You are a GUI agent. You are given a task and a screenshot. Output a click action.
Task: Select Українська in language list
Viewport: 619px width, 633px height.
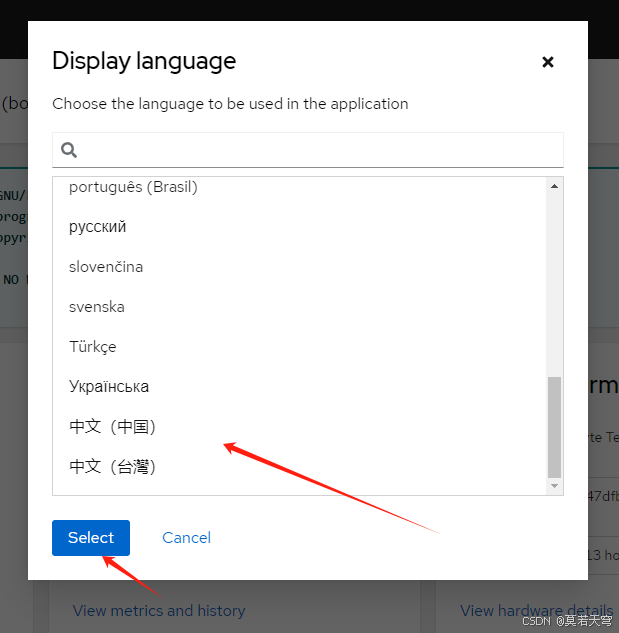coord(300,387)
